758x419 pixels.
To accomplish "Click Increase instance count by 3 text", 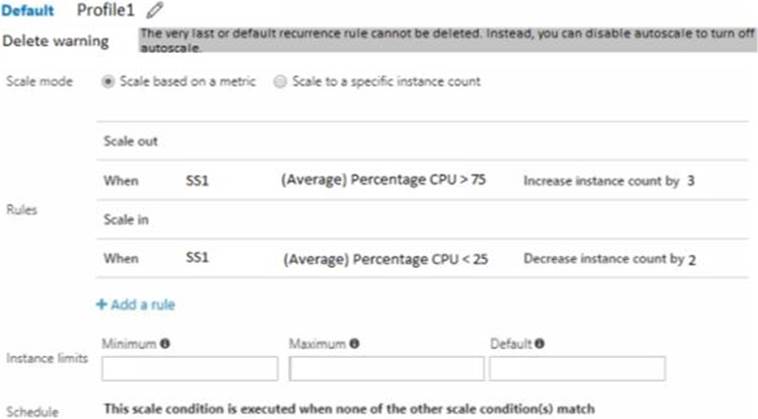I will point(608,180).
